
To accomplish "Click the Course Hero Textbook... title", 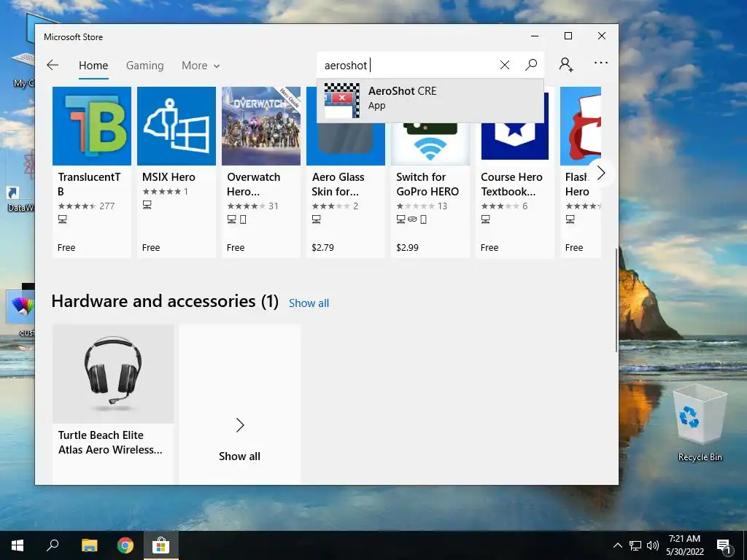I will pos(511,184).
